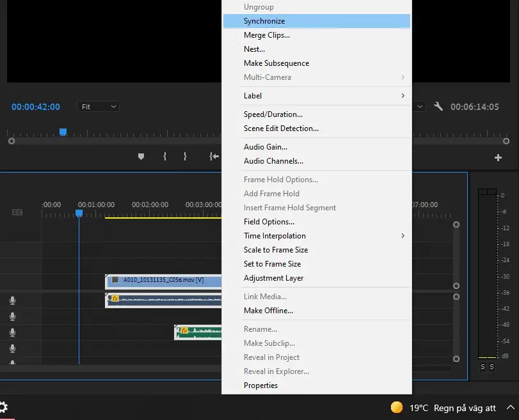
Task: Click the fx badge on blue audio clip
Action: (x=115, y=299)
